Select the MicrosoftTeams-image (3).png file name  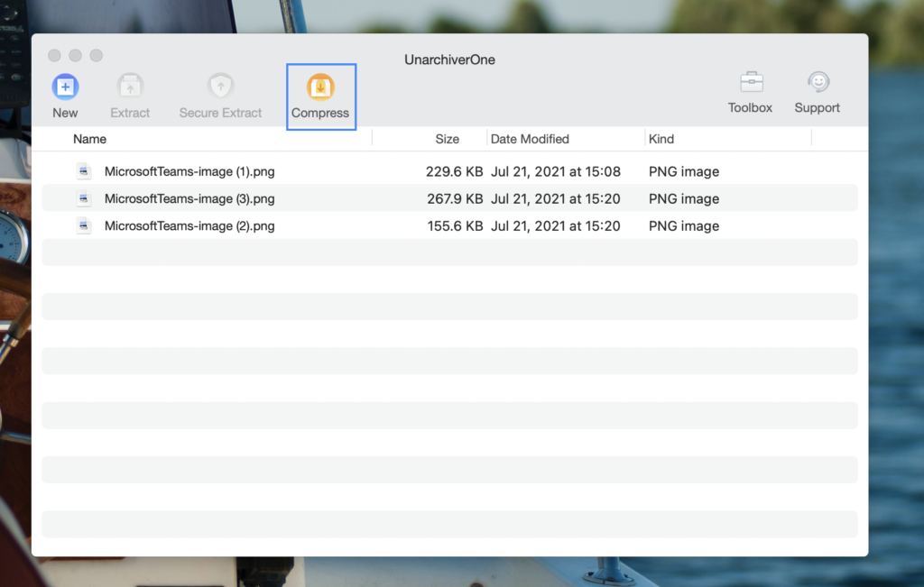click(189, 198)
